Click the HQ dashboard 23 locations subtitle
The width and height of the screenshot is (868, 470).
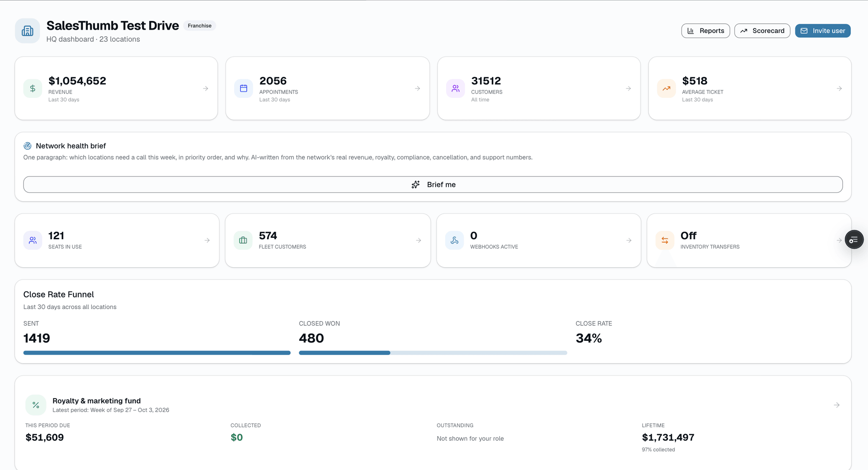(93, 39)
